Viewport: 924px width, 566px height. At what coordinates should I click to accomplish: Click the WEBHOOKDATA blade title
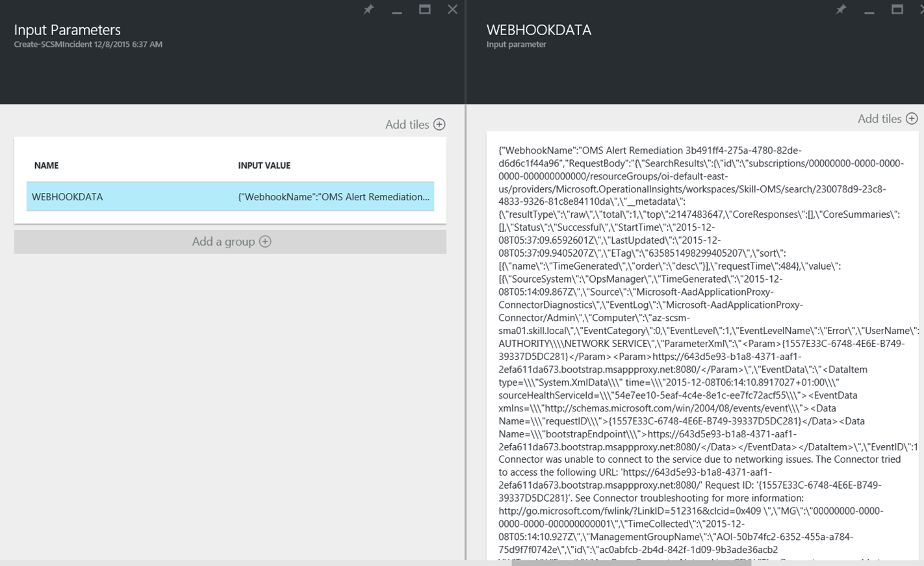[539, 30]
